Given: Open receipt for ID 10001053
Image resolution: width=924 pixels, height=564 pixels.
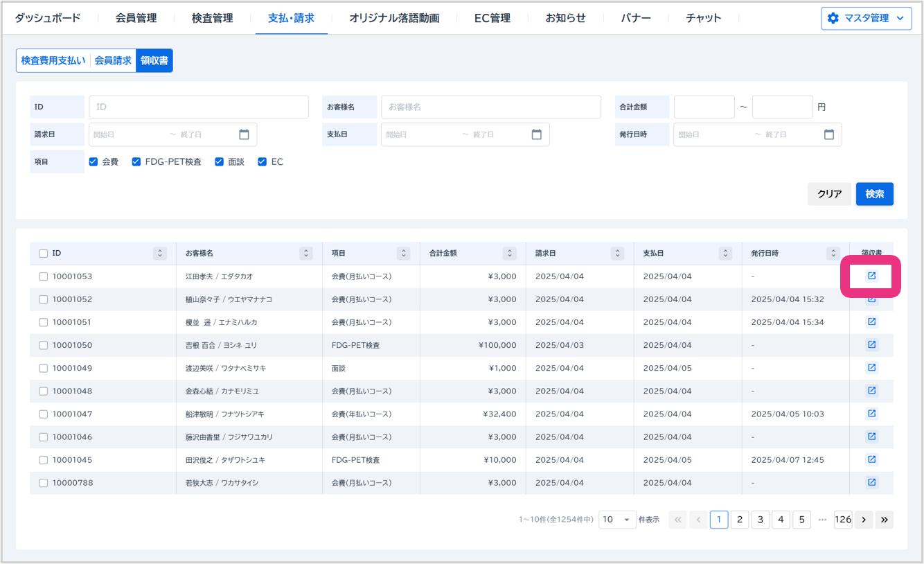Looking at the screenshot, I should (x=871, y=276).
